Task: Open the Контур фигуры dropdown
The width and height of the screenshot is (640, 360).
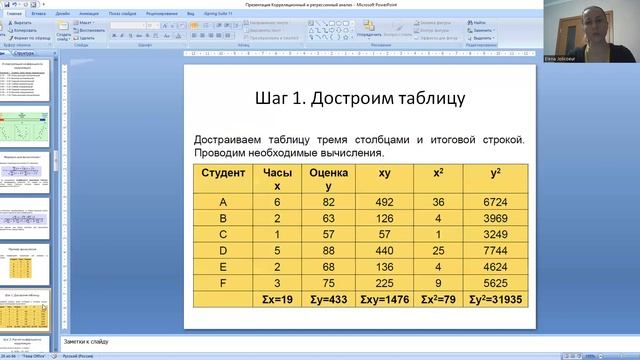Action: [432, 30]
